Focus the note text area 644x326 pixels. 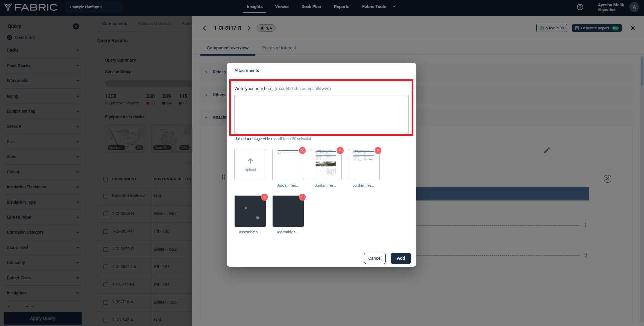pyautogui.click(x=321, y=114)
